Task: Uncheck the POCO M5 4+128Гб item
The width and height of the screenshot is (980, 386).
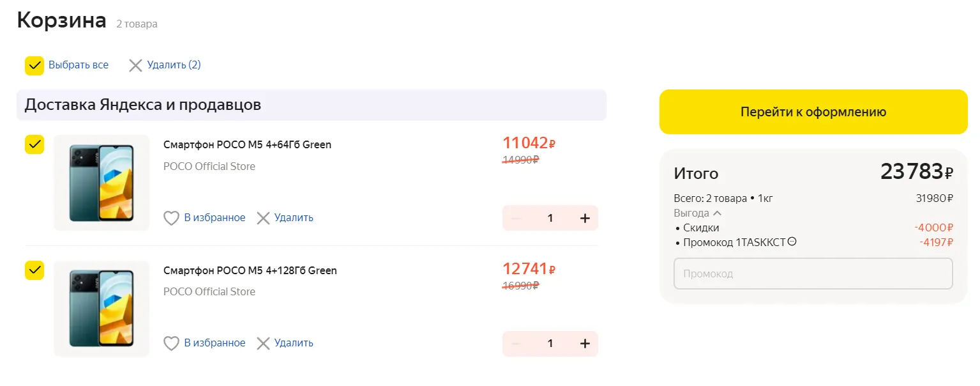Action: [34, 270]
